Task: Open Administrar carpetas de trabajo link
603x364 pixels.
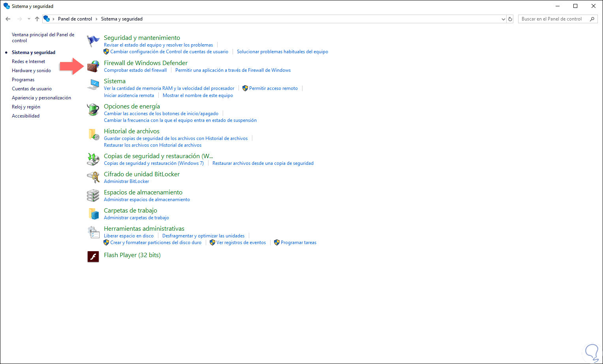Action: point(136,218)
